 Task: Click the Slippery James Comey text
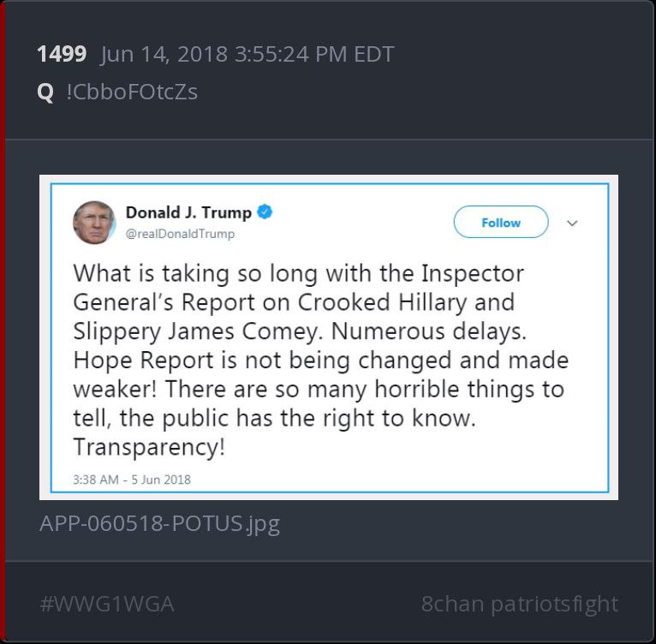point(199,331)
